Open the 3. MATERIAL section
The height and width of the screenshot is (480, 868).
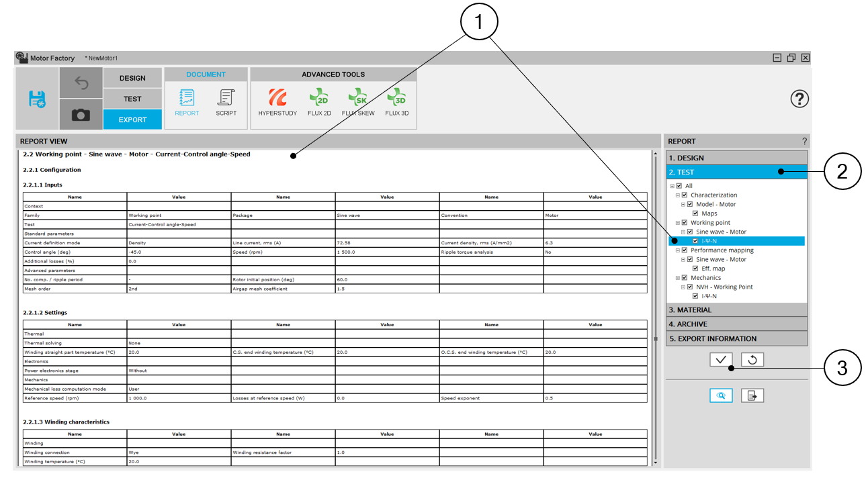pyautogui.click(x=736, y=310)
